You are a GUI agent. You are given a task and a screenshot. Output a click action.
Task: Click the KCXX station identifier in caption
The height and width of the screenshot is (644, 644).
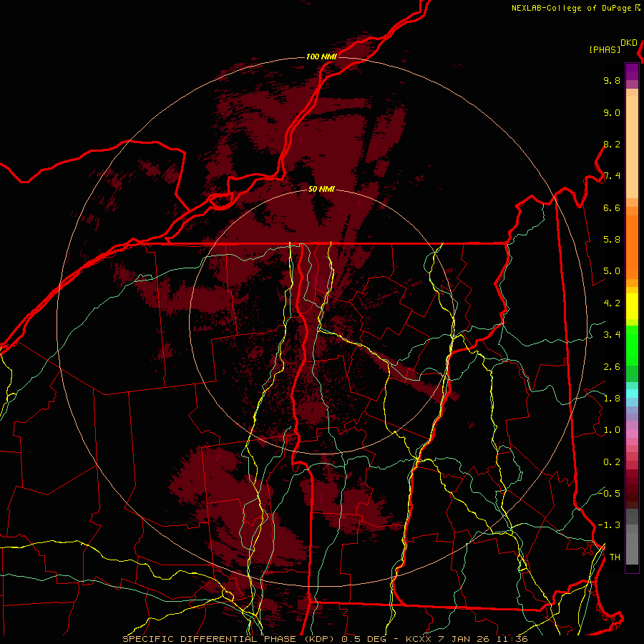[420, 639]
